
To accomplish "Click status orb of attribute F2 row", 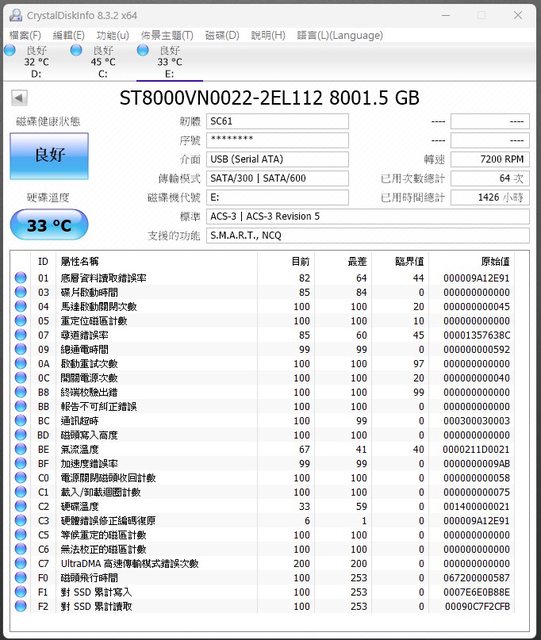I will point(20,606).
